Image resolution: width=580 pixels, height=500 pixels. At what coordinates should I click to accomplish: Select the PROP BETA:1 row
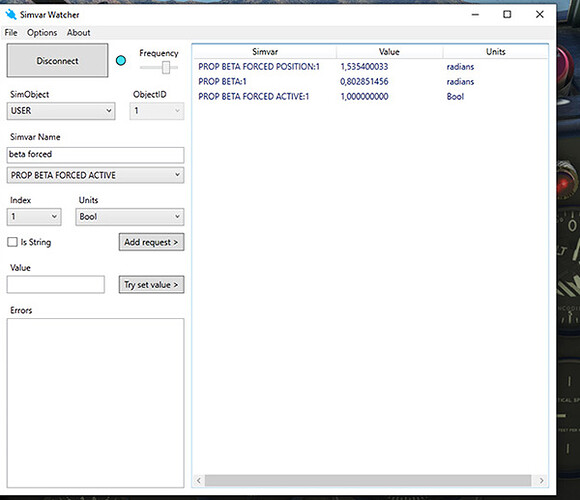[x=370, y=81]
